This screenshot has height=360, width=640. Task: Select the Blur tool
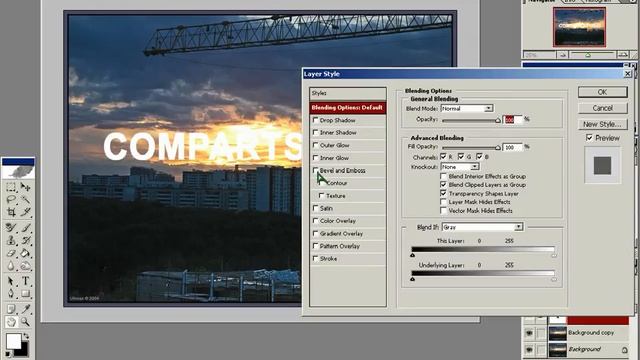[11, 266]
